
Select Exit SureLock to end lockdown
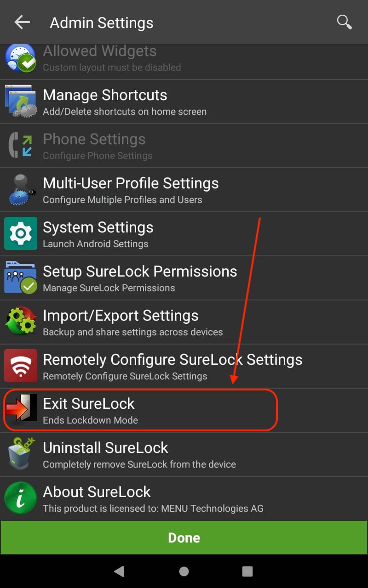[184, 410]
